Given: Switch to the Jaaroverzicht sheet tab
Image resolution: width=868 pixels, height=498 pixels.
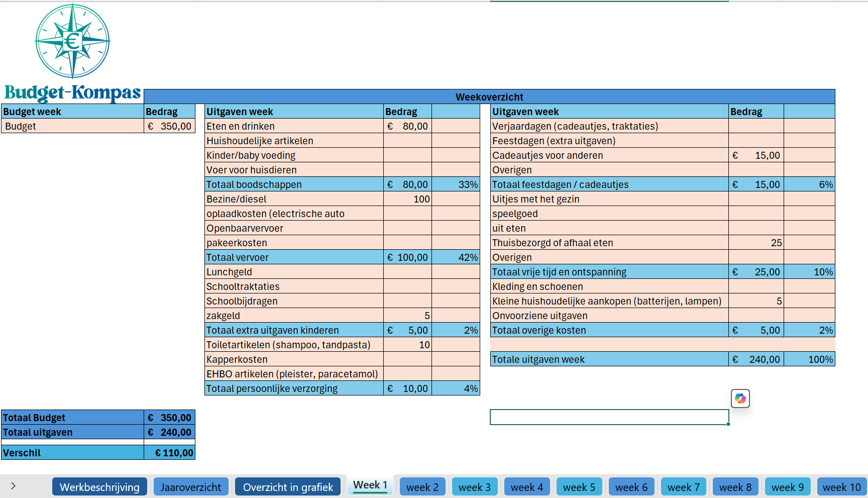Looking at the screenshot, I should coord(191,487).
